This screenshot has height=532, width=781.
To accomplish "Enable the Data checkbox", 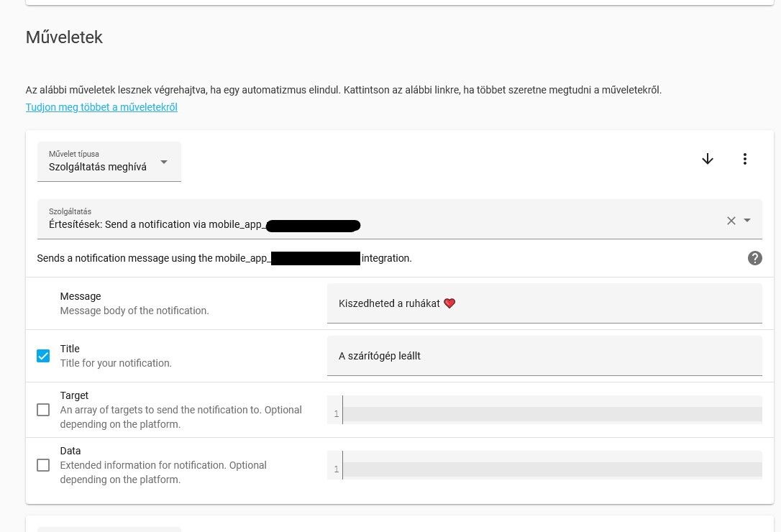I will pyautogui.click(x=43, y=464).
